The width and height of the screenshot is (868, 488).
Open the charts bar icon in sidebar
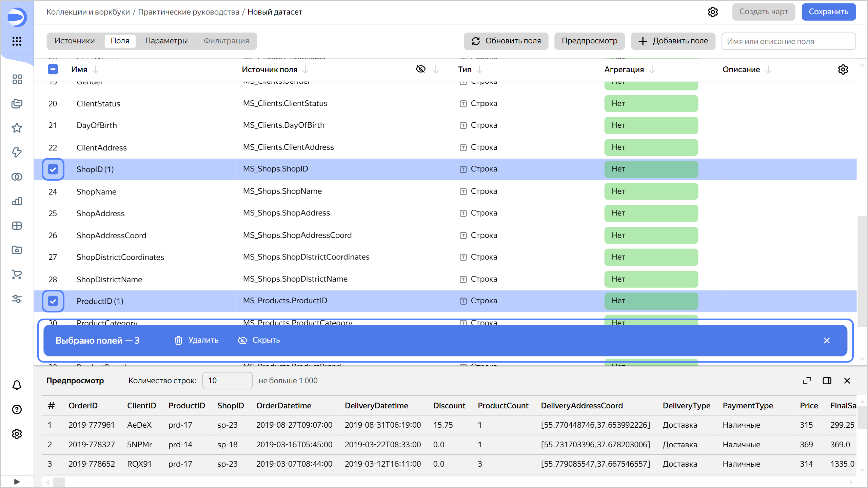(x=17, y=201)
